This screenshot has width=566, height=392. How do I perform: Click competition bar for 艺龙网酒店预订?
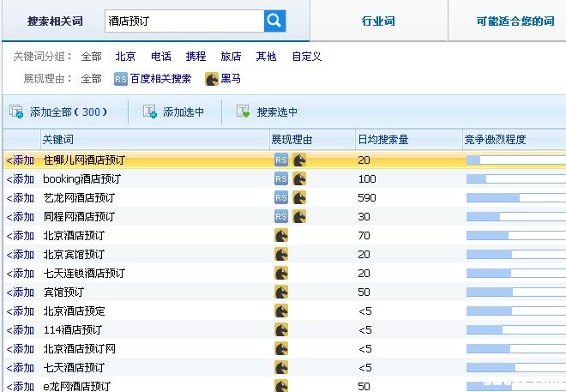(x=516, y=198)
